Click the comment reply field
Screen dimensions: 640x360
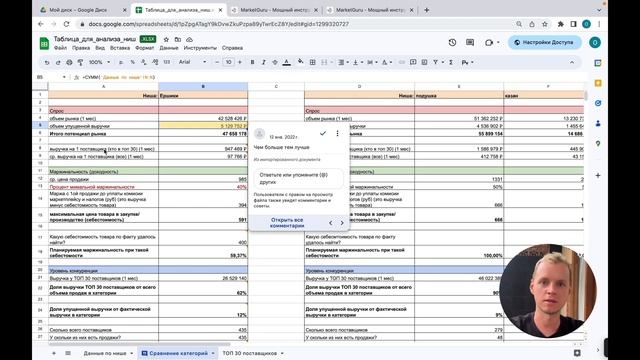[x=298, y=178]
